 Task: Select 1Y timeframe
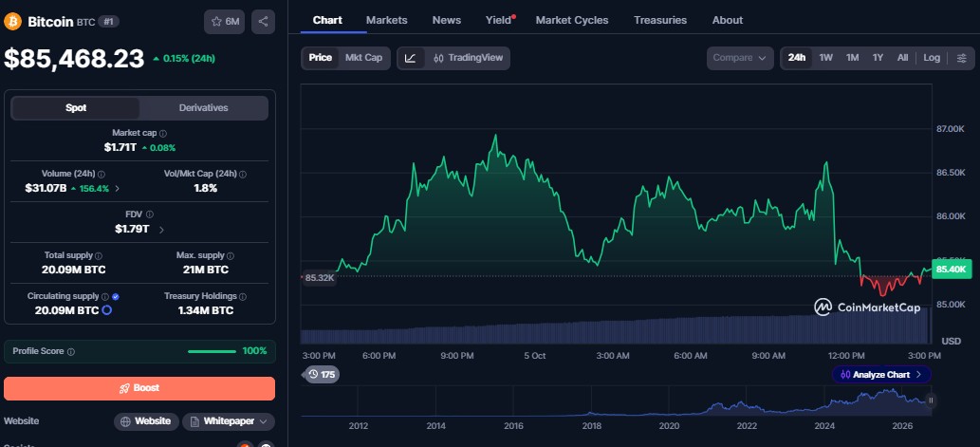(x=878, y=58)
